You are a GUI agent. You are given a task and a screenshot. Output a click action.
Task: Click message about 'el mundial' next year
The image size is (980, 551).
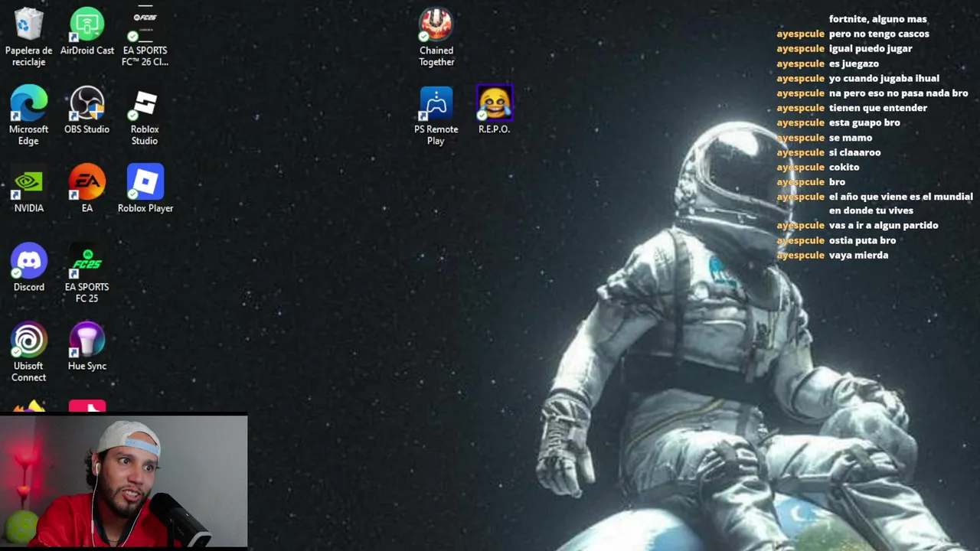[x=900, y=204]
